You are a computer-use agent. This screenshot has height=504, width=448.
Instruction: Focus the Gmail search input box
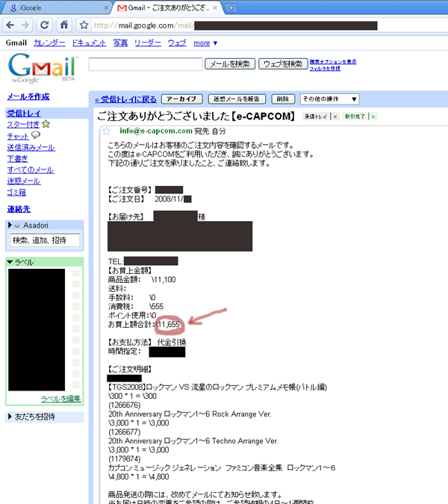(146, 64)
